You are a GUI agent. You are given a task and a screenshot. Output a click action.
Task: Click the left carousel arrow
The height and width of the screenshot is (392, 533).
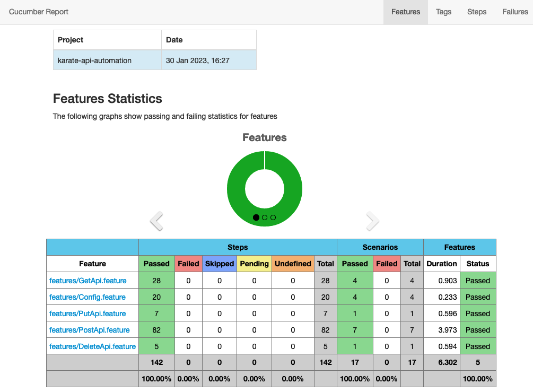click(x=156, y=220)
